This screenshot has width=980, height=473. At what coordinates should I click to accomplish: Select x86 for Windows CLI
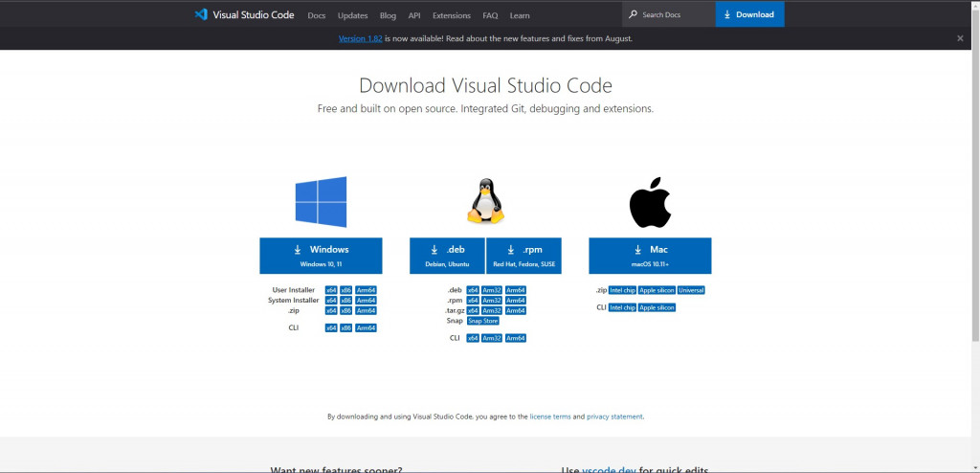pos(346,327)
